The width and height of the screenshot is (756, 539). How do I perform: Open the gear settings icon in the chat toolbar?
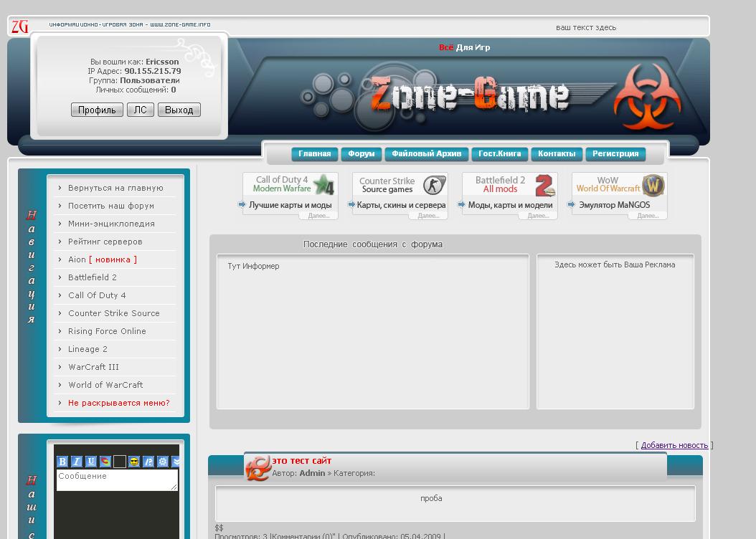[163, 462]
